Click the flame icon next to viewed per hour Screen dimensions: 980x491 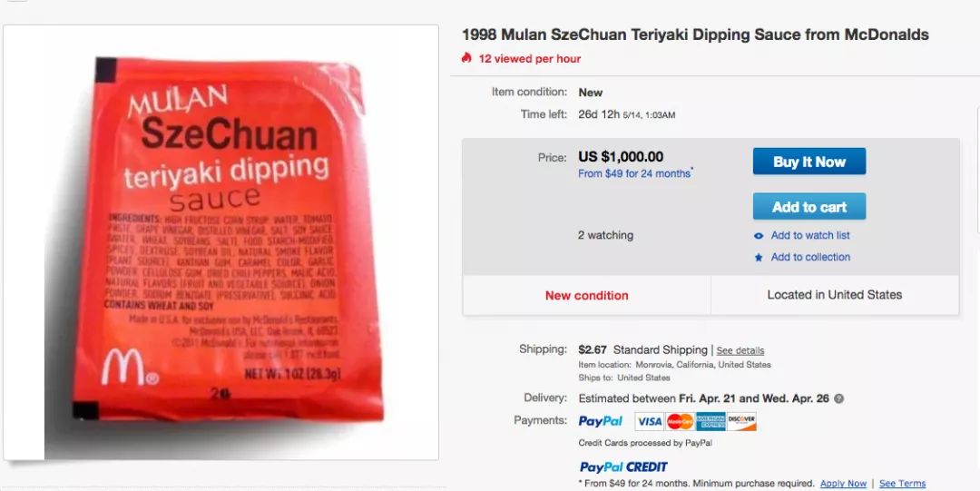[466, 58]
